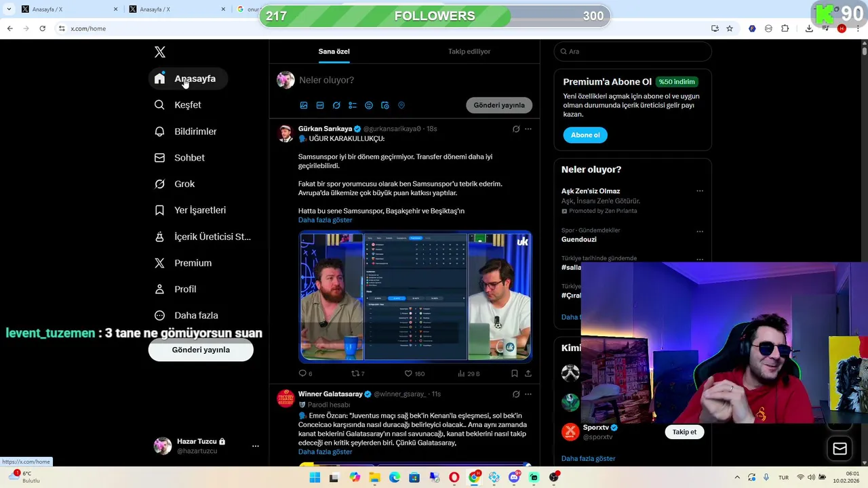Open the Guendouzi trend
868x488 pixels.
click(x=579, y=239)
